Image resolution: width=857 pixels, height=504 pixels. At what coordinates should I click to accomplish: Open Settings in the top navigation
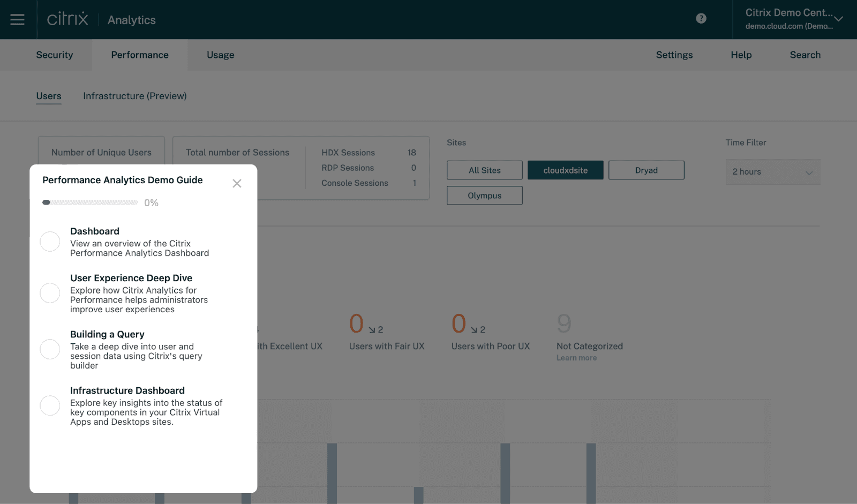tap(674, 55)
